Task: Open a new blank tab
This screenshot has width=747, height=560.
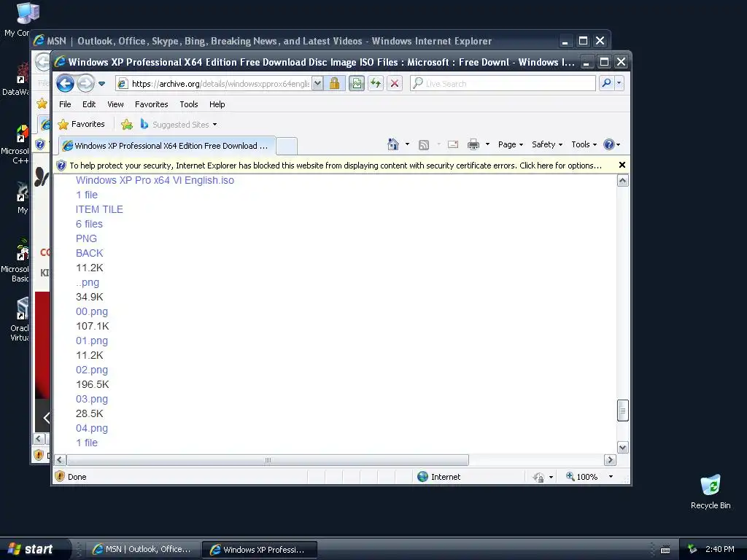Action: tap(287, 146)
